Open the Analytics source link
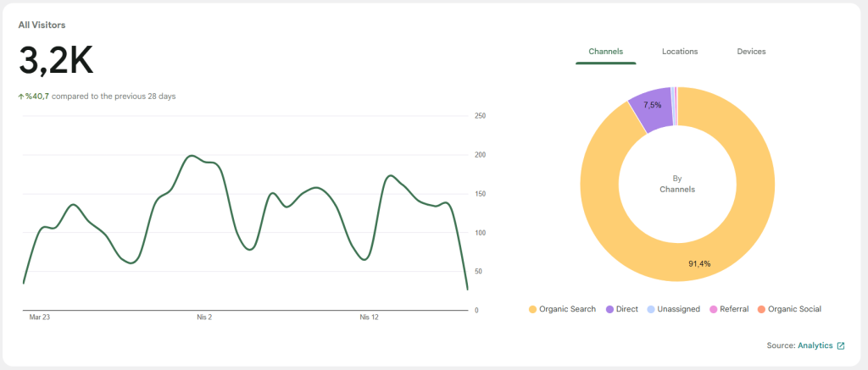 click(x=815, y=345)
